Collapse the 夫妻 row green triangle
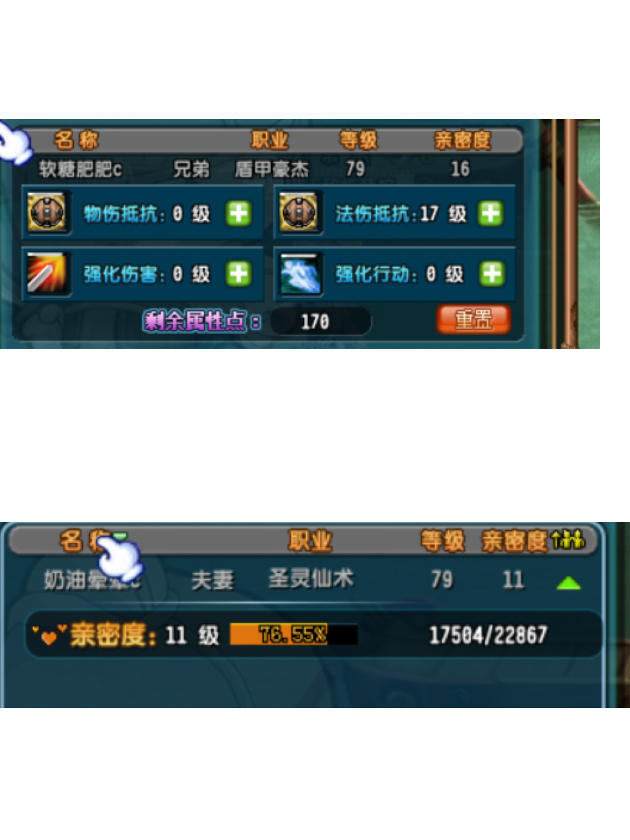This screenshot has width=630, height=840. pos(569,583)
